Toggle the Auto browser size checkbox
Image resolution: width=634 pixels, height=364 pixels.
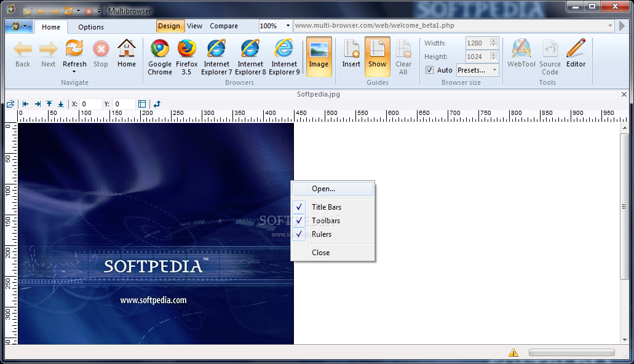coord(429,70)
